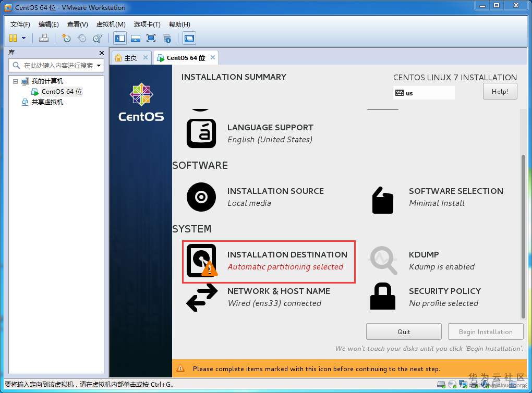Open Language Support icon
532x393 pixels.
point(201,133)
